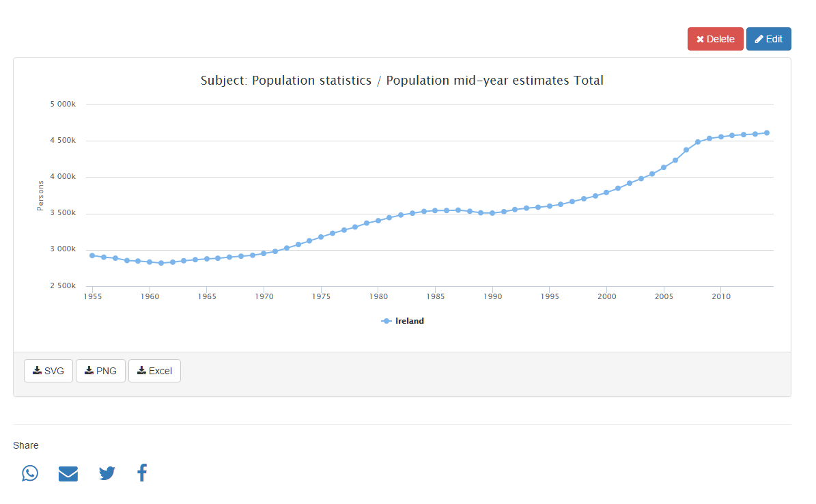Click the 'Share' heading text
Image resolution: width=816 pixels, height=504 pixels.
[x=25, y=445]
